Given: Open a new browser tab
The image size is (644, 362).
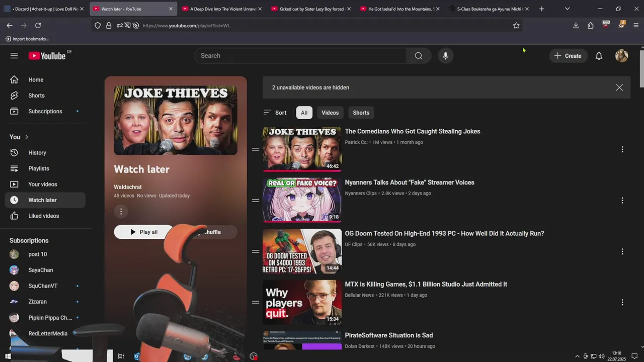Looking at the screenshot, I should point(542,9).
